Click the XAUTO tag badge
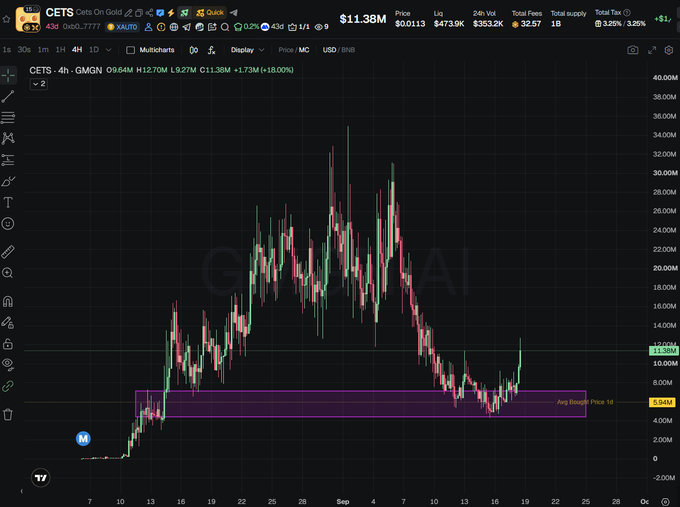The image size is (680, 507). click(122, 27)
